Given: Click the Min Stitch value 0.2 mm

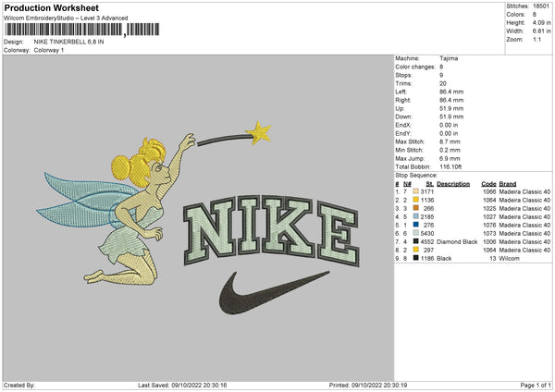Looking at the screenshot, I should point(450,151).
